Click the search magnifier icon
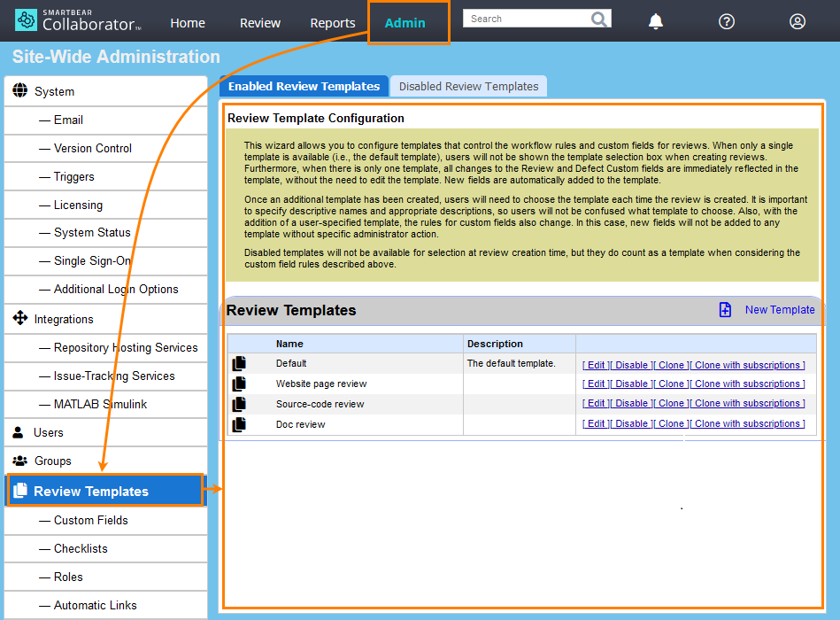Viewport: 840px width, 620px height. pos(599,18)
